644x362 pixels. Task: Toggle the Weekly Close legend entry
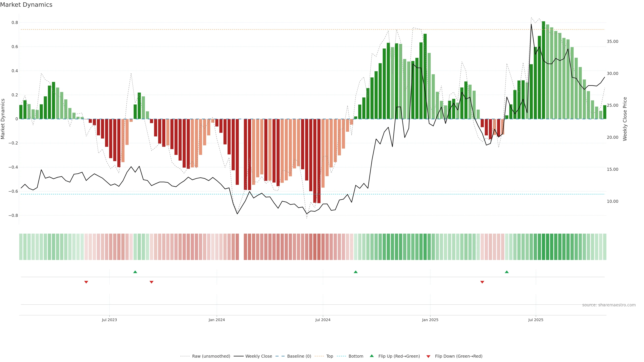tap(258, 356)
